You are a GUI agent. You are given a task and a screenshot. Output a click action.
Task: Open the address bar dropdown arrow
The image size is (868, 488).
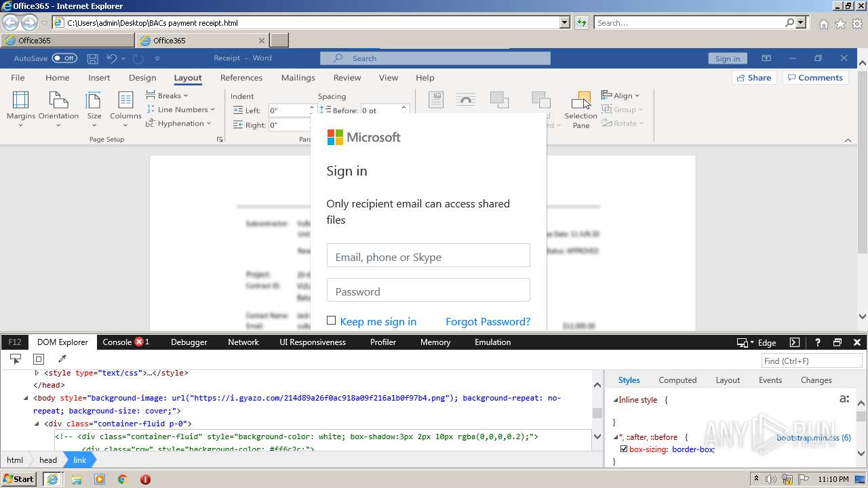[565, 22]
